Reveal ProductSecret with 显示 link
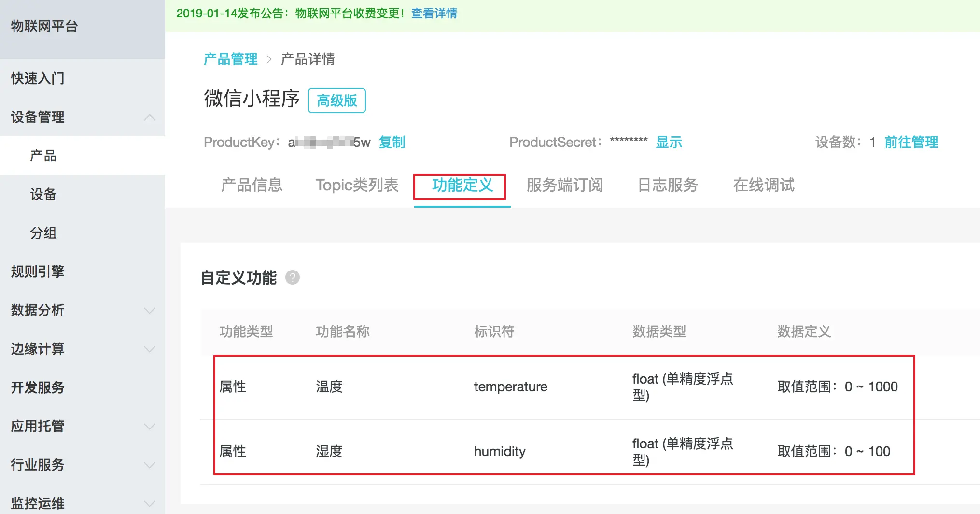 click(x=669, y=142)
